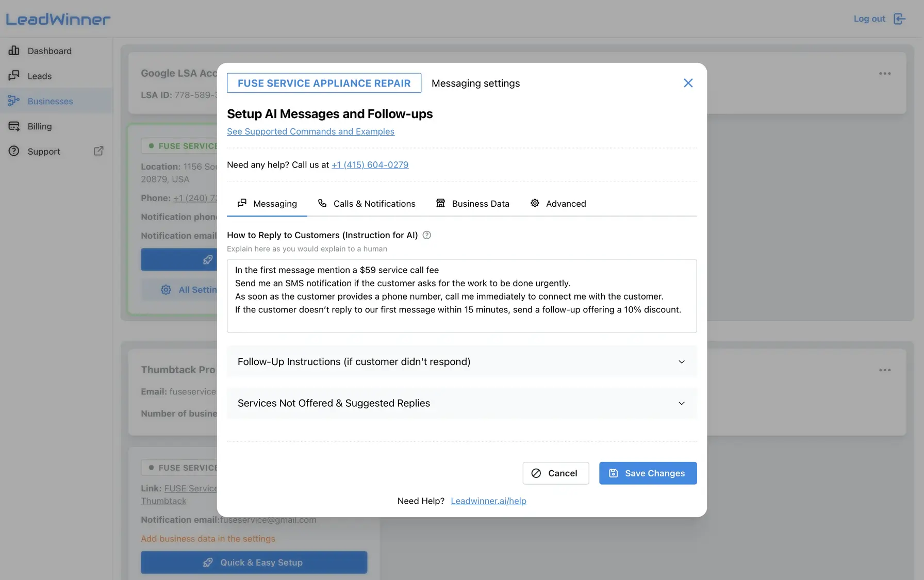This screenshot has height=580, width=924.
Task: Click the Calls & Notifications phone icon
Action: point(322,203)
